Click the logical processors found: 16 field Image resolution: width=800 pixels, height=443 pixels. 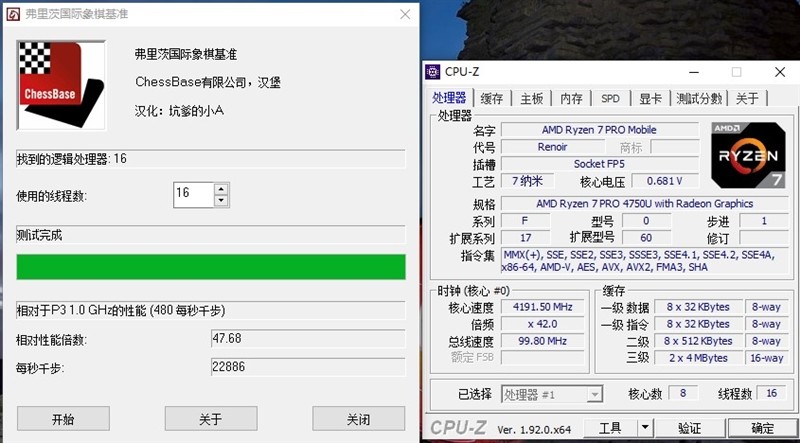click(211, 159)
